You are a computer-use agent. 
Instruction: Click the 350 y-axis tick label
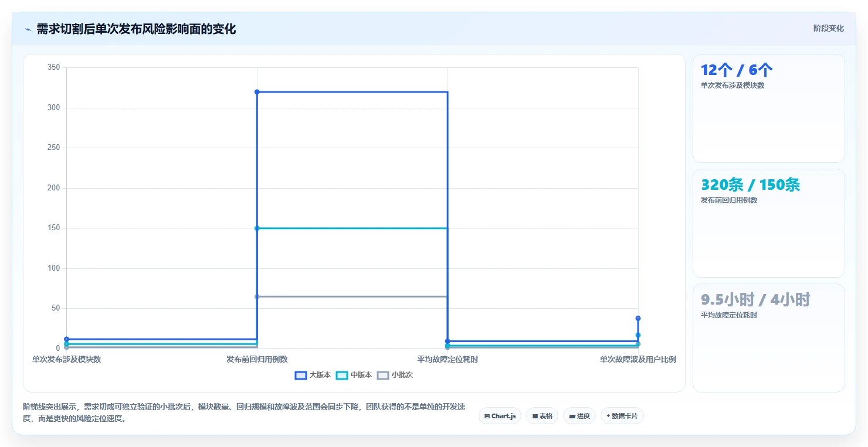[x=54, y=67]
